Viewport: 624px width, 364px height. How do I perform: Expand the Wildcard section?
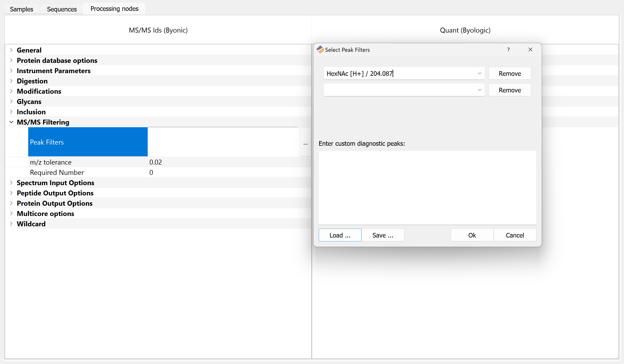coord(11,224)
